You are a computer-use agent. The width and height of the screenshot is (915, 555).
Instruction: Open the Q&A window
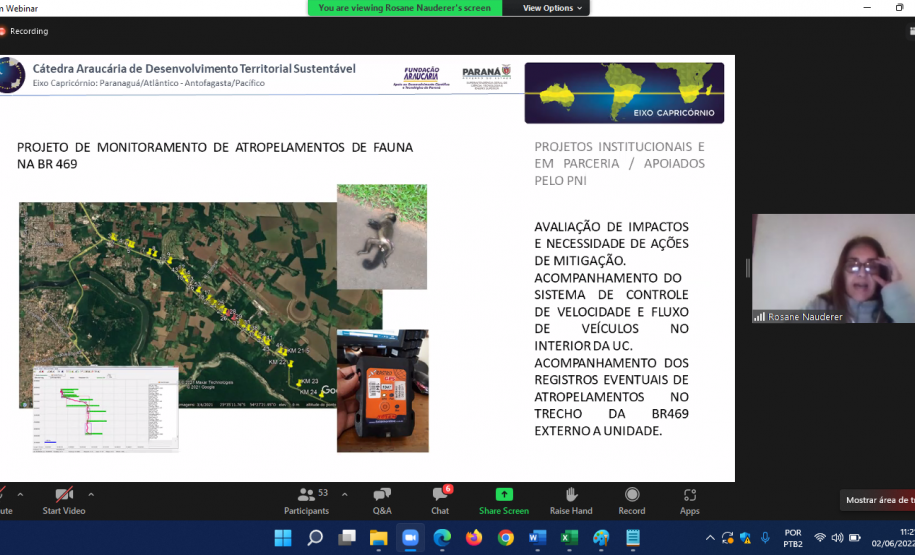click(382, 500)
